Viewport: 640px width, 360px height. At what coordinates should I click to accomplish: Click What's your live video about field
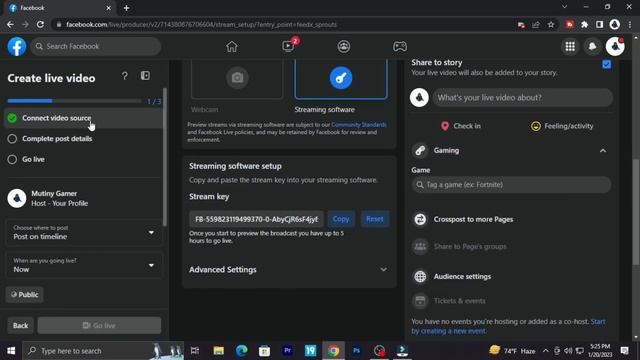[523, 98]
